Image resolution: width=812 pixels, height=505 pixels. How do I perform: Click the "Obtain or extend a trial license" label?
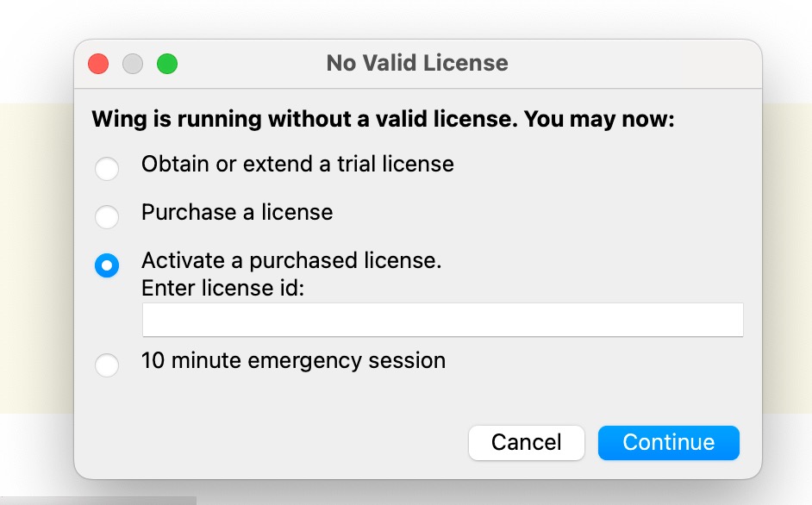(x=297, y=164)
